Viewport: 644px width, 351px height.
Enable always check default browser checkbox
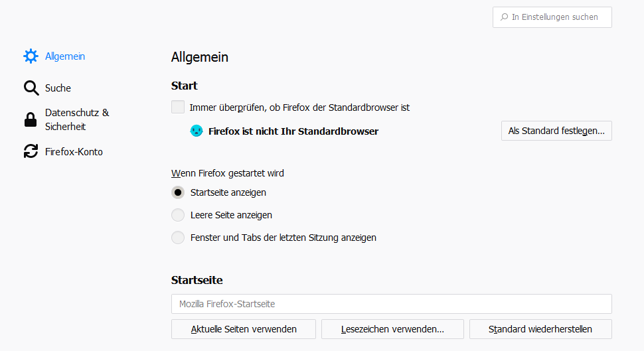click(x=178, y=107)
